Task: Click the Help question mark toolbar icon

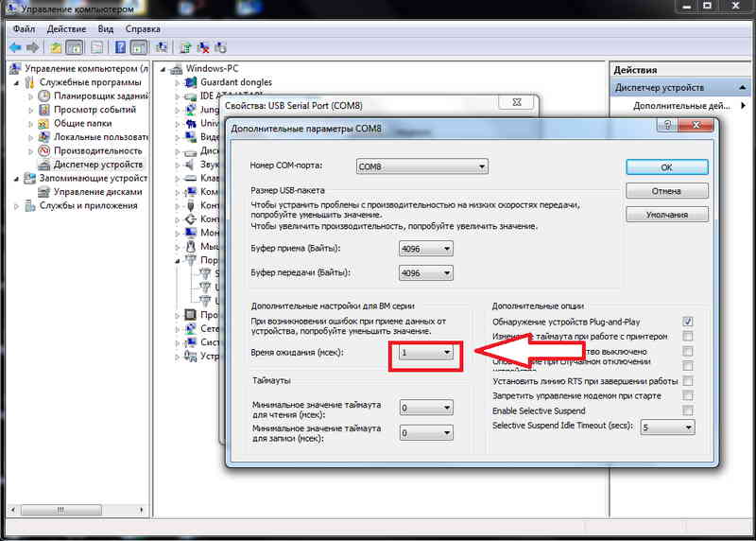Action: [120, 47]
